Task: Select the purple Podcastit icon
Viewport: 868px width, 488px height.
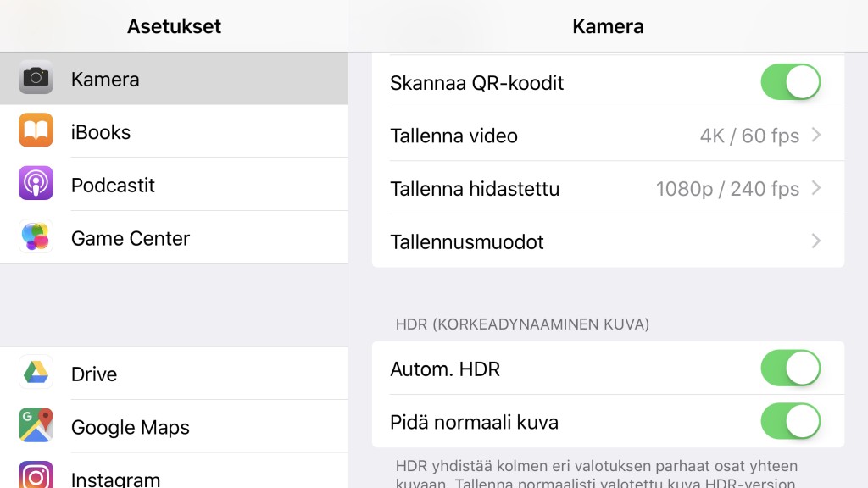Action: [x=36, y=183]
